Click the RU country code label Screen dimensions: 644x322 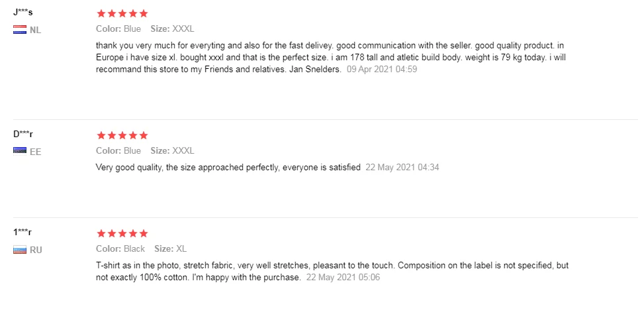36,250
